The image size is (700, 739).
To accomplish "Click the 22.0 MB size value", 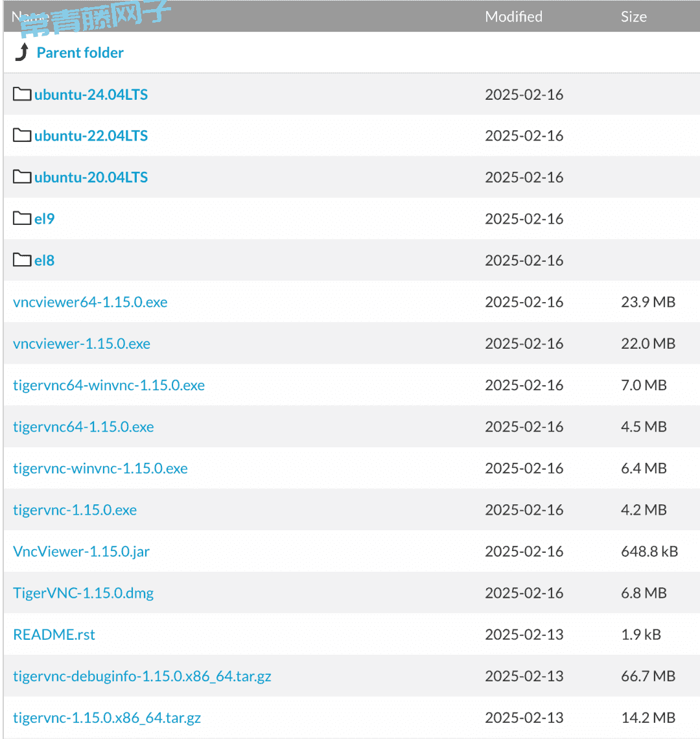I will (648, 344).
